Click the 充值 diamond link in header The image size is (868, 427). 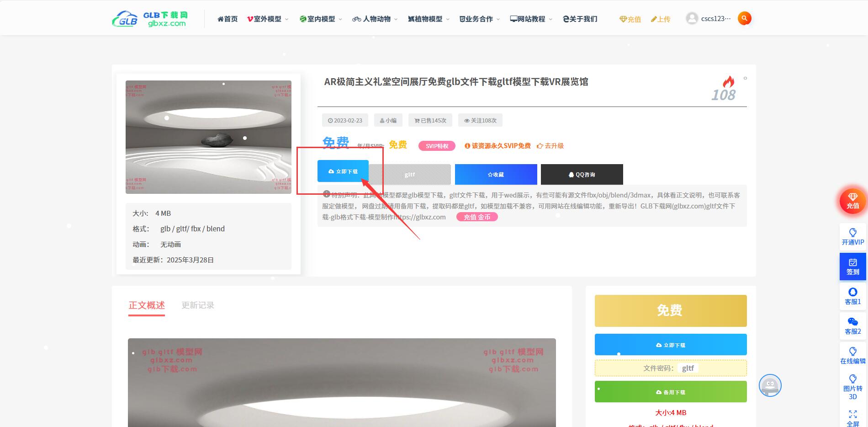click(x=630, y=19)
